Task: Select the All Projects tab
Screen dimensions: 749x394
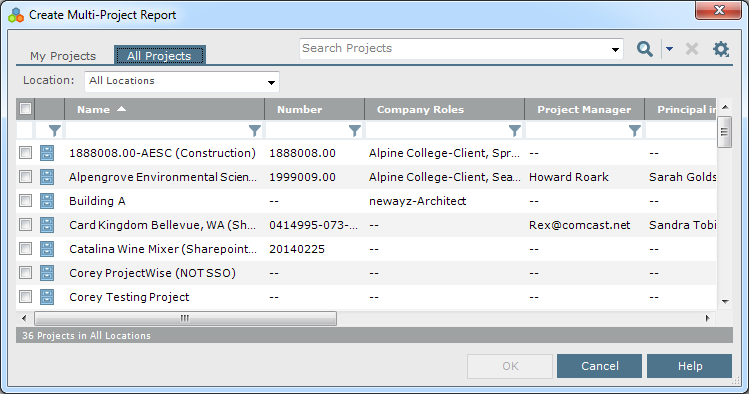Action: 160,55
